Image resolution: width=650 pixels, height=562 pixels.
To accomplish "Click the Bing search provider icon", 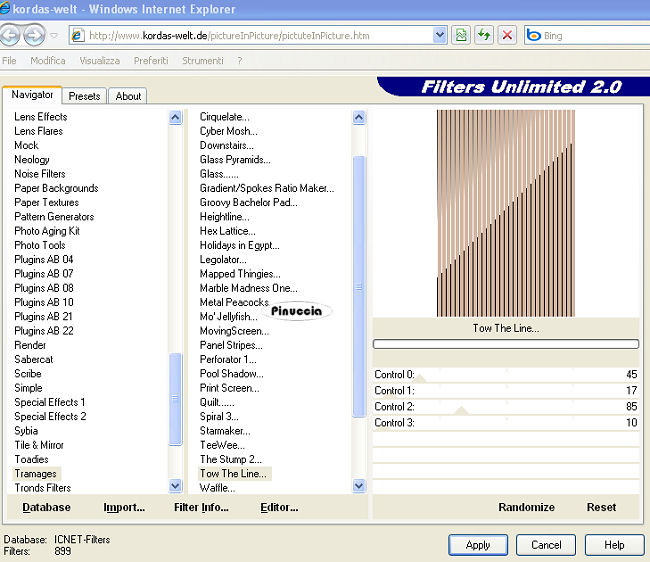I will coord(534,36).
